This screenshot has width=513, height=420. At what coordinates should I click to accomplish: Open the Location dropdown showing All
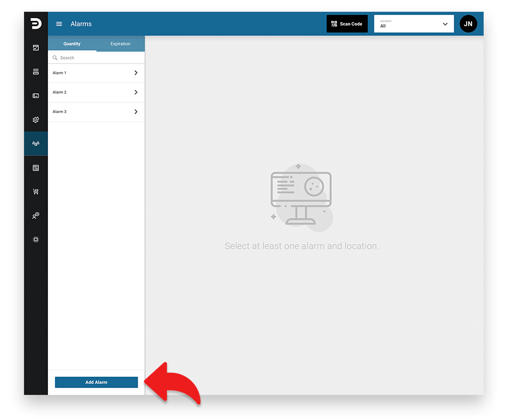[414, 23]
